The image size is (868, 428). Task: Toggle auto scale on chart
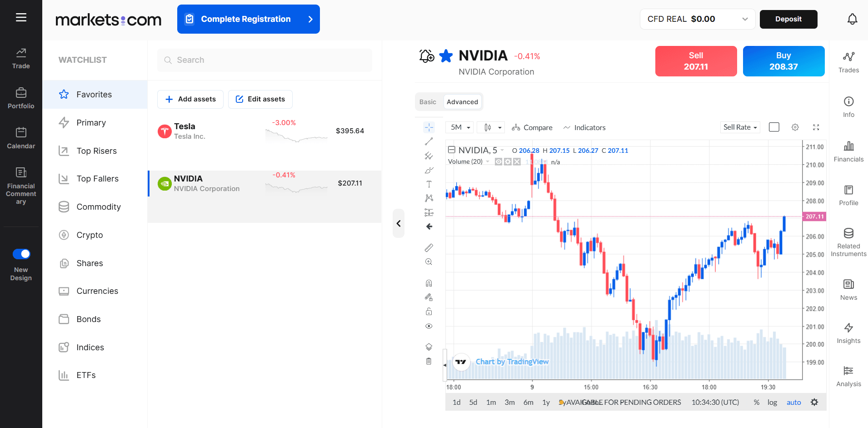tap(794, 402)
